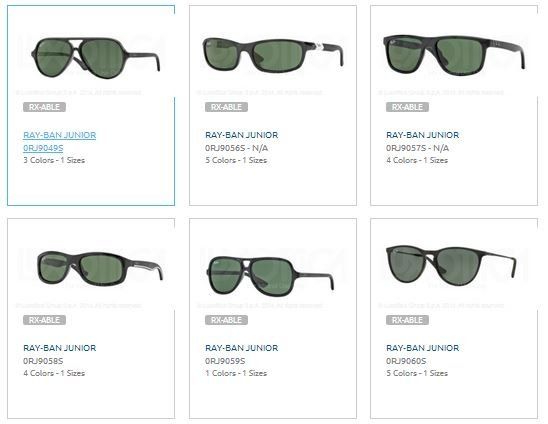Screen dimensions: 548x424
Task: Click the RX-ABLE badge on 0RJ9060S
Action: (x=407, y=320)
